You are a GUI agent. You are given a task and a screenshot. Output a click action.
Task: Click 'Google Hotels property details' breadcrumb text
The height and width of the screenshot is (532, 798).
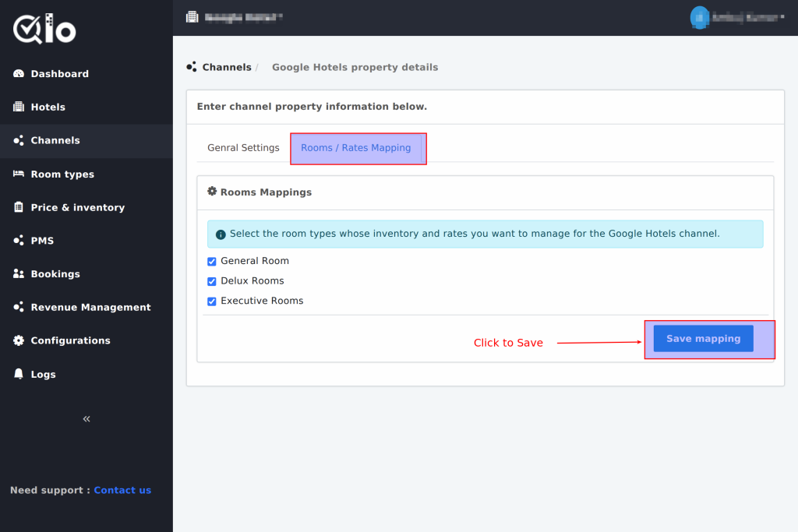point(355,67)
